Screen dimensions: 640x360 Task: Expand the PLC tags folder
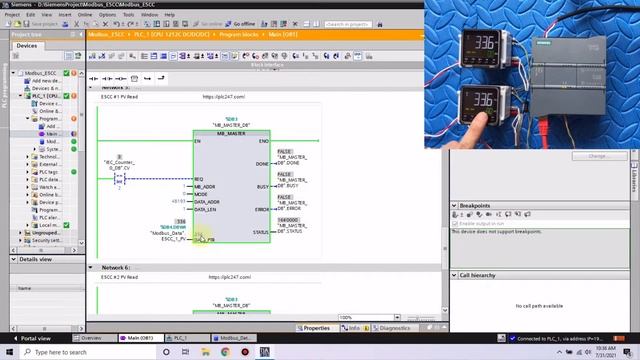coord(28,172)
